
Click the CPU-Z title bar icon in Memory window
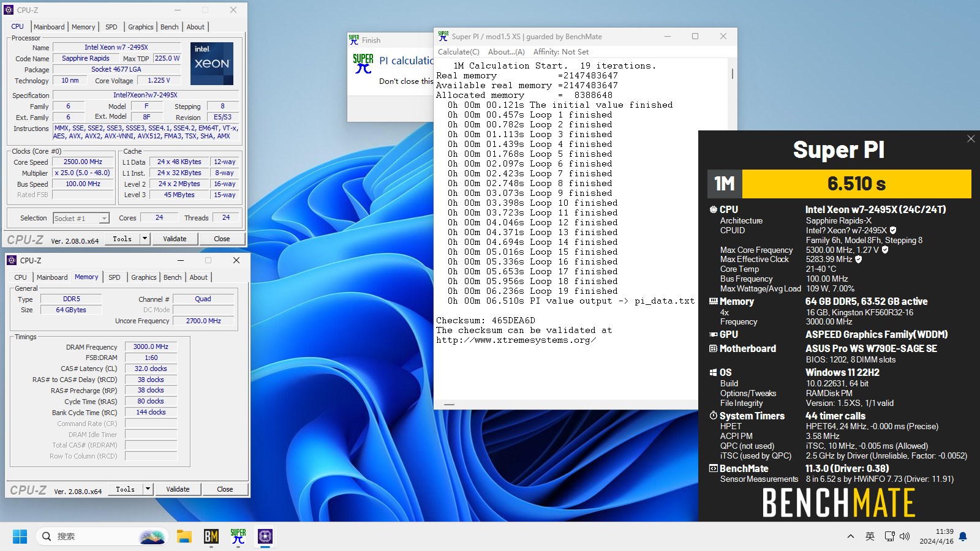[12, 260]
